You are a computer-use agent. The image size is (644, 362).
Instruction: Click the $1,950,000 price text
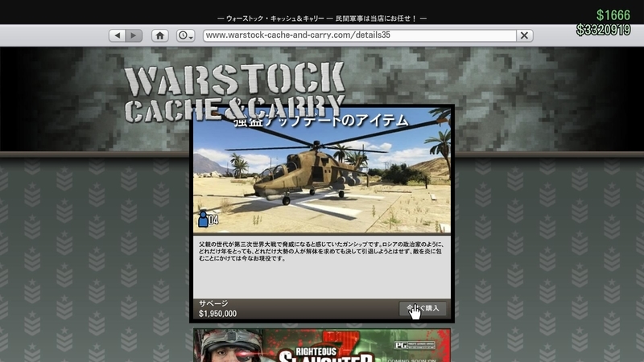pyautogui.click(x=217, y=314)
